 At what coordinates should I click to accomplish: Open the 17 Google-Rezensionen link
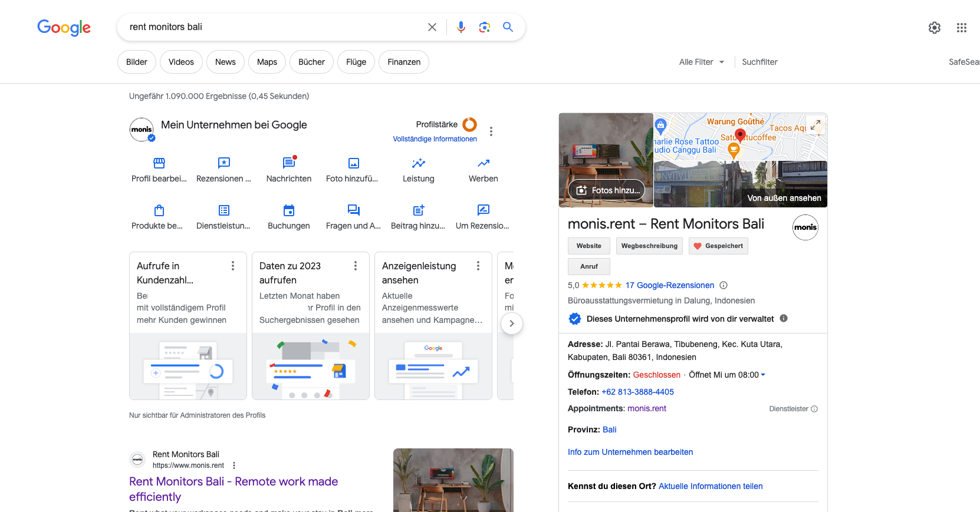pos(669,285)
